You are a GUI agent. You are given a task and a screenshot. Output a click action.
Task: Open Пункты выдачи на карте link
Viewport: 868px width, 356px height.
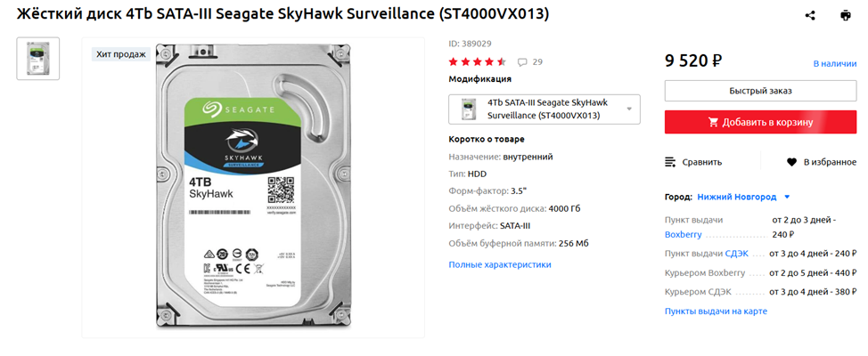click(716, 311)
